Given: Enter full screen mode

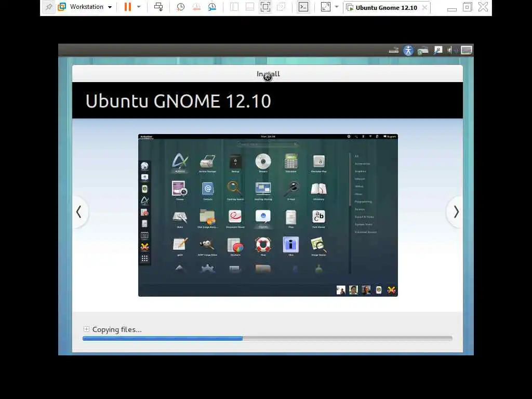Looking at the screenshot, I should point(265,7).
